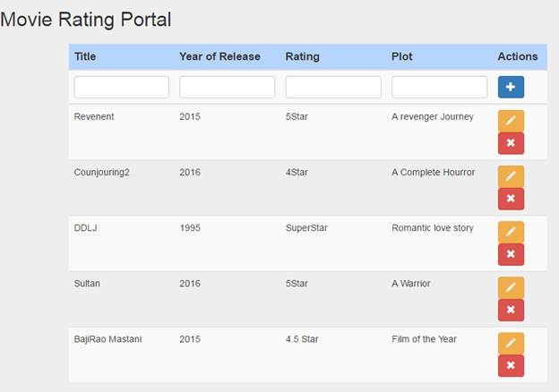Open edit mode for DDLJ
Viewport: 559px width, 392px height.
point(511,232)
